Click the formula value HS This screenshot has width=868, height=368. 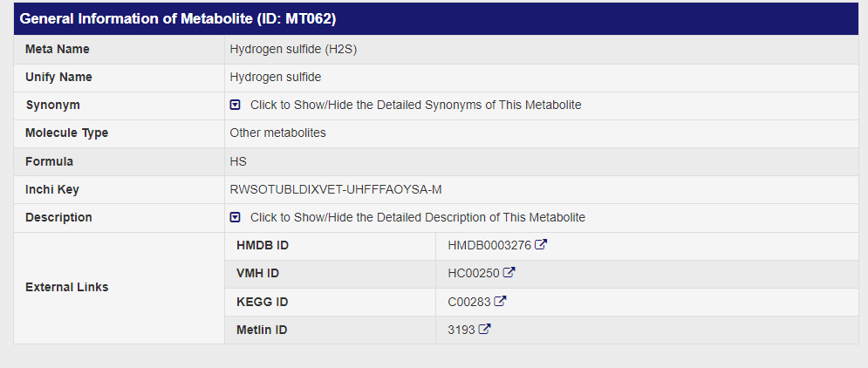point(238,161)
